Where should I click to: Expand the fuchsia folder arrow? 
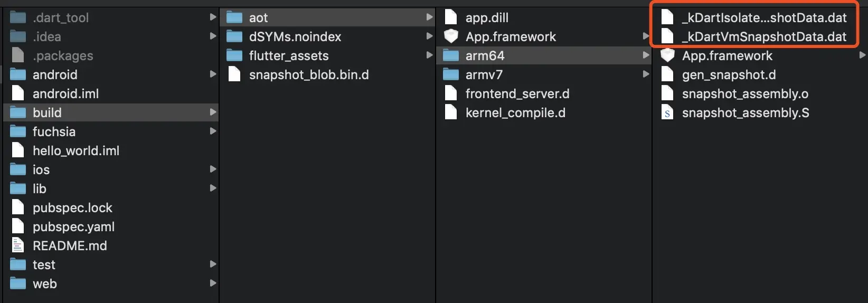(213, 131)
